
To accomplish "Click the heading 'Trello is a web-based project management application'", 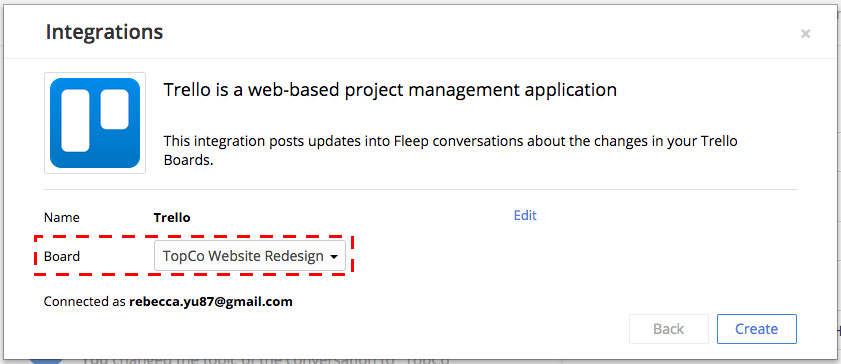I will tap(390, 90).
